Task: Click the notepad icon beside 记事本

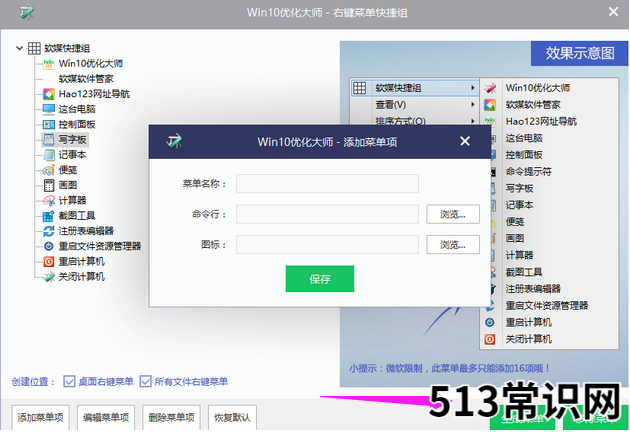Action: [x=49, y=155]
